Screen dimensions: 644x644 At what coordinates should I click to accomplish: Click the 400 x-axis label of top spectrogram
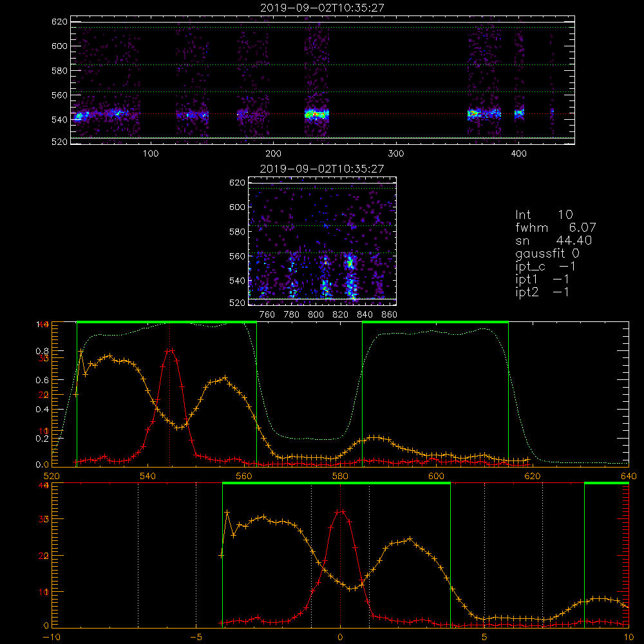point(518,154)
